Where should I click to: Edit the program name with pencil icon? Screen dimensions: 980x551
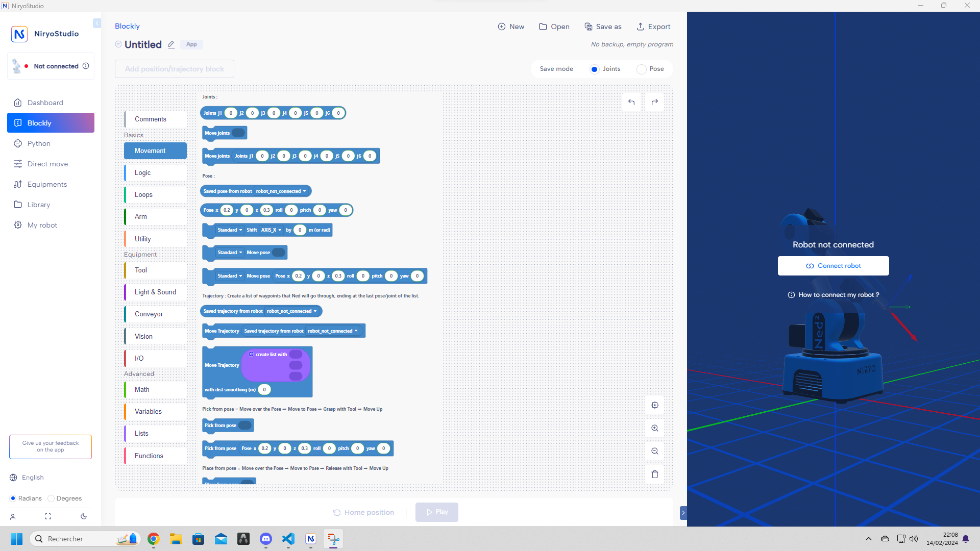point(171,45)
